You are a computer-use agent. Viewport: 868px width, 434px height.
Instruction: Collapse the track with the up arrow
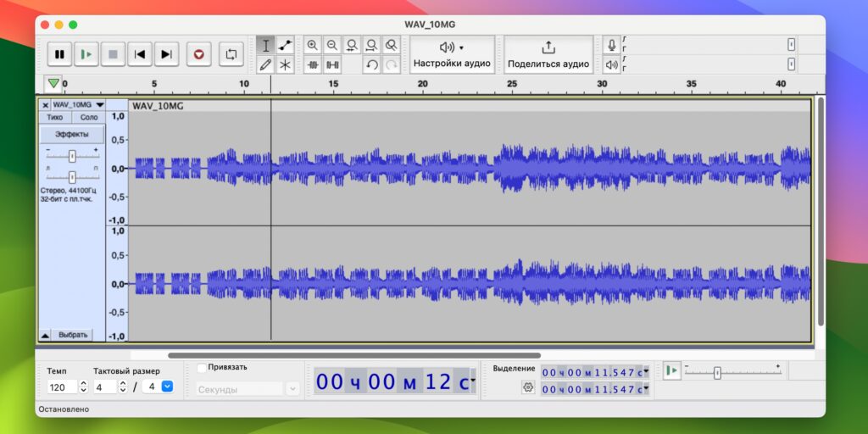coord(46,335)
